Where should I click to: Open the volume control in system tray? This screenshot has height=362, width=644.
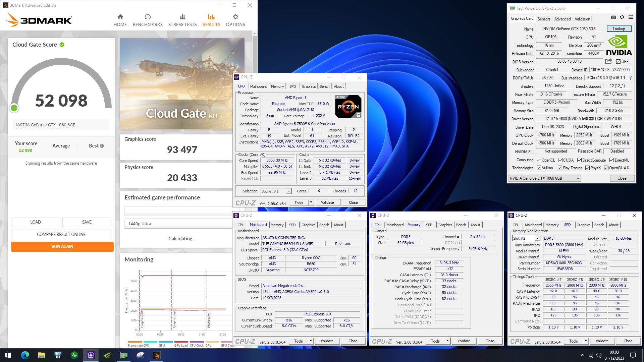(599, 355)
